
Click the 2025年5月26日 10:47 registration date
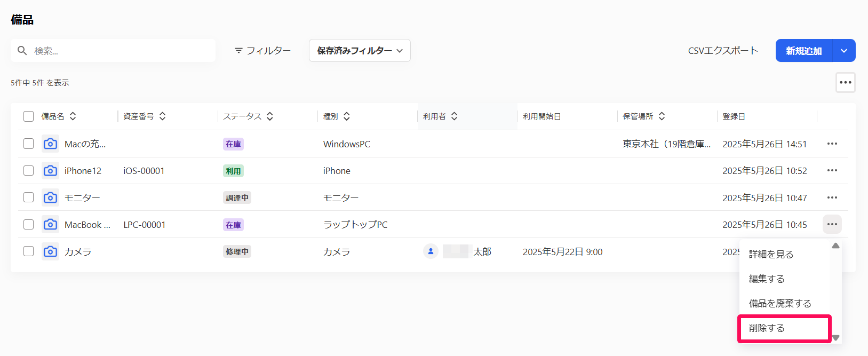[765, 198]
